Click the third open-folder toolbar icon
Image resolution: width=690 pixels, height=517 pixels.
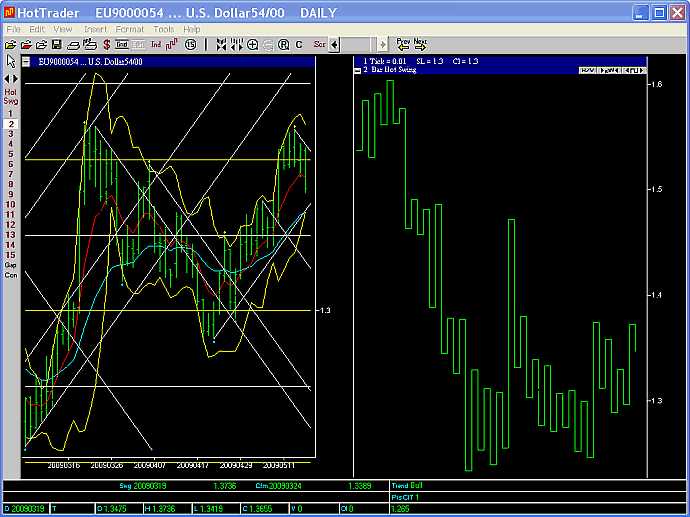point(41,44)
